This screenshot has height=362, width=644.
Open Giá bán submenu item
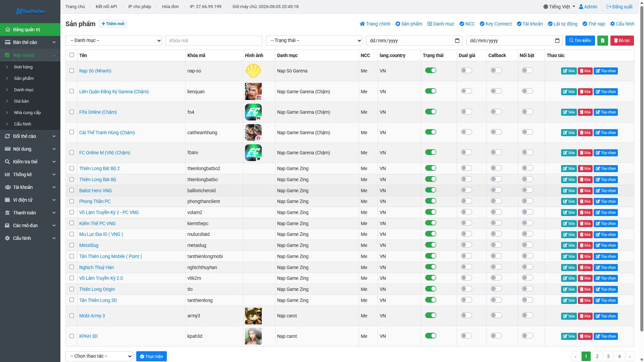(x=21, y=101)
